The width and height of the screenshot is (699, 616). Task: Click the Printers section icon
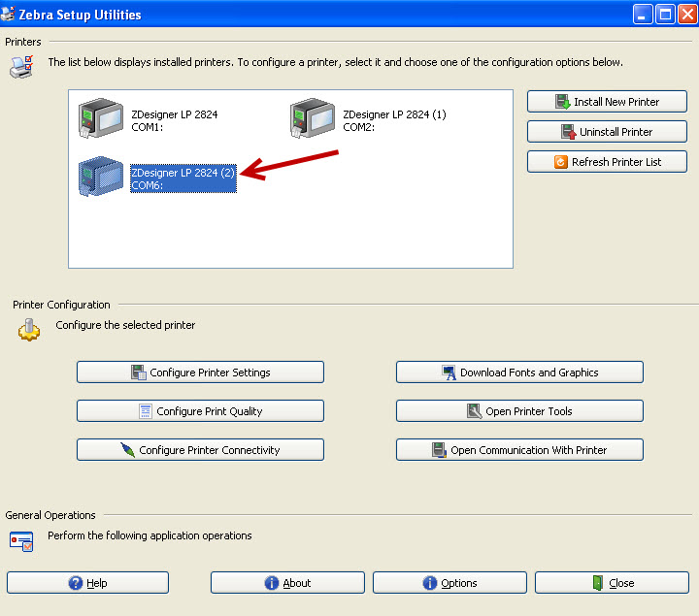coord(20,67)
